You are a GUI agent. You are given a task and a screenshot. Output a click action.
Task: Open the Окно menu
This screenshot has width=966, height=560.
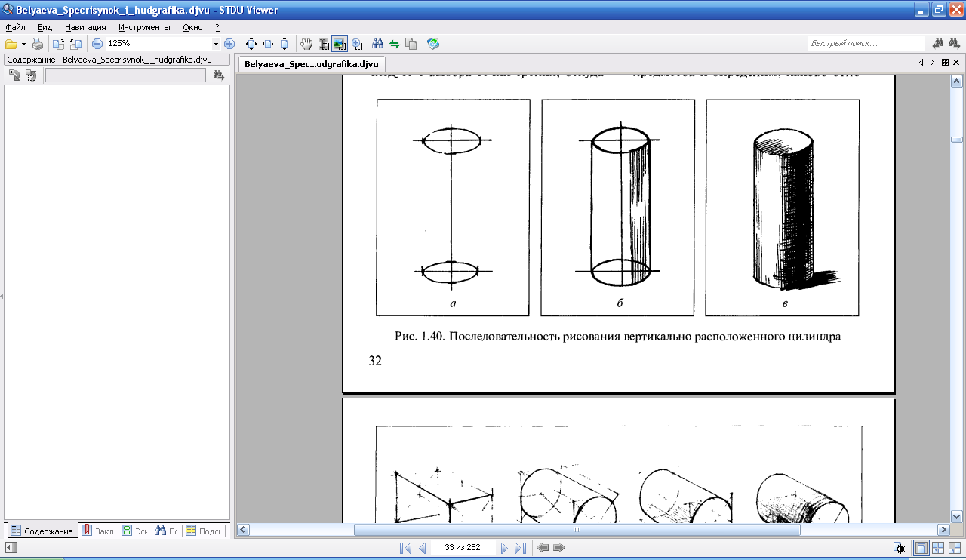coord(192,27)
